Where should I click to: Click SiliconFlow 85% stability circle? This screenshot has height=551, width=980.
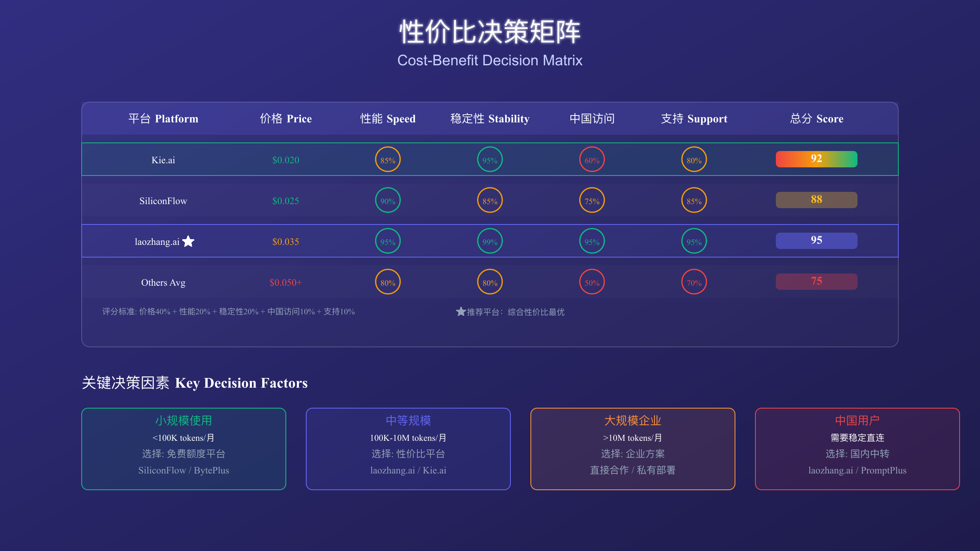click(x=490, y=200)
